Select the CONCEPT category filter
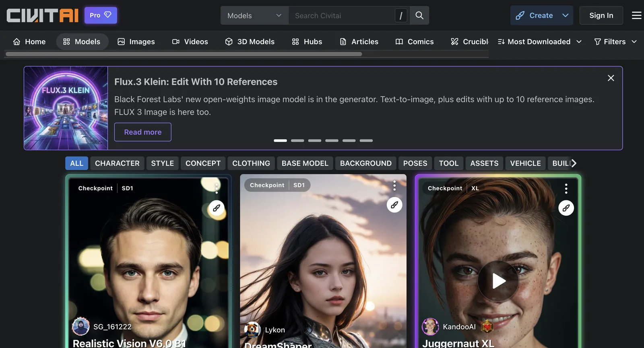Viewport: 644px width, 348px height. (203, 163)
